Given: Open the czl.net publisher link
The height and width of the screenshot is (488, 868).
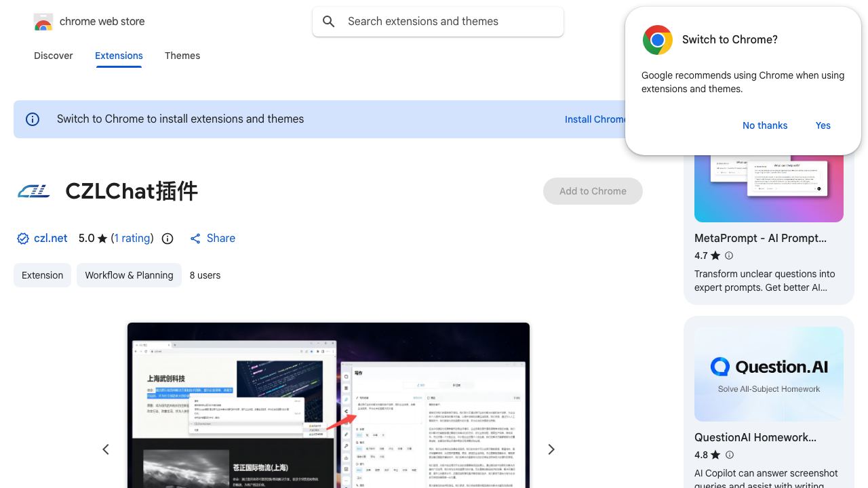Looking at the screenshot, I should coord(51,239).
